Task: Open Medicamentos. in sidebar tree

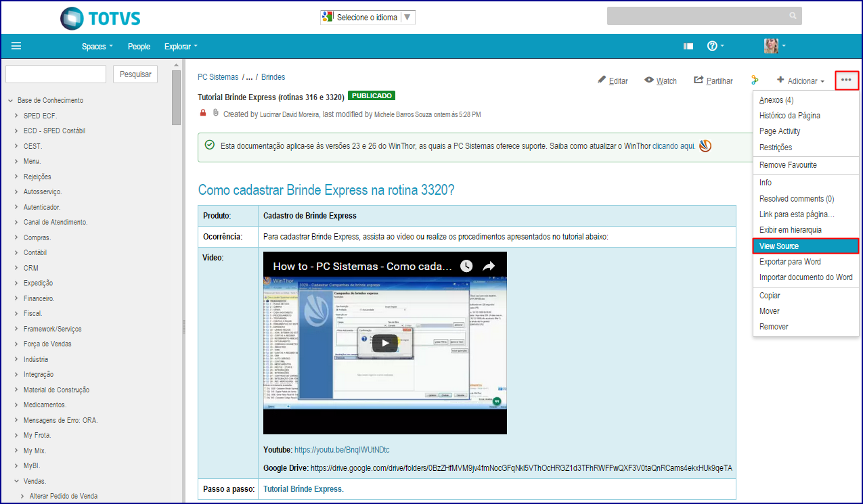Action: click(x=45, y=405)
